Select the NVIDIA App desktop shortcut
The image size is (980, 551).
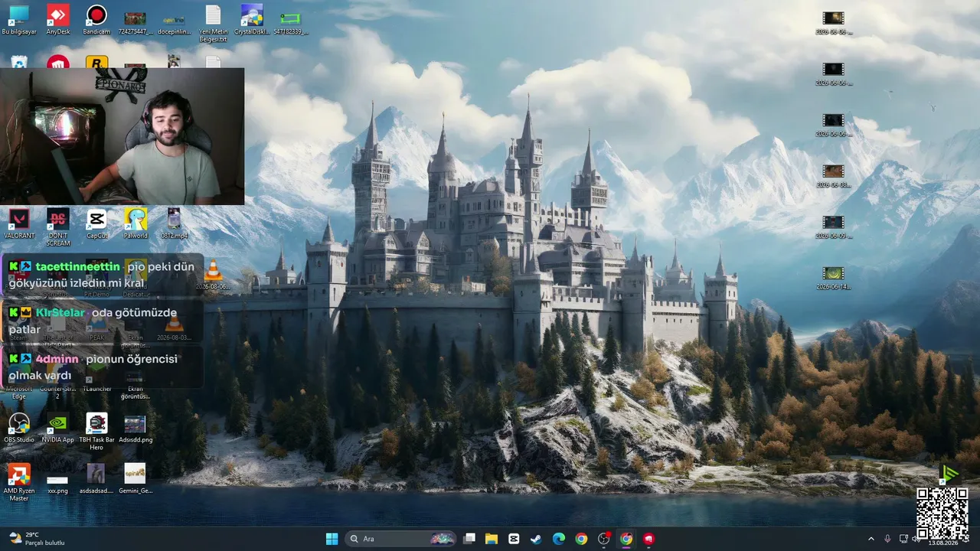tap(58, 428)
